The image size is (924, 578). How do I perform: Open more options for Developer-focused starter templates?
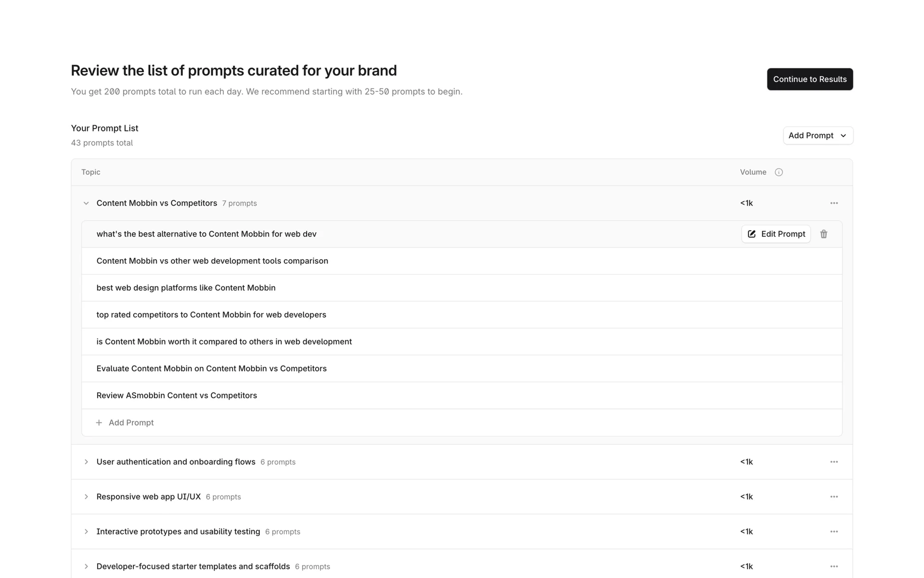pyautogui.click(x=834, y=566)
